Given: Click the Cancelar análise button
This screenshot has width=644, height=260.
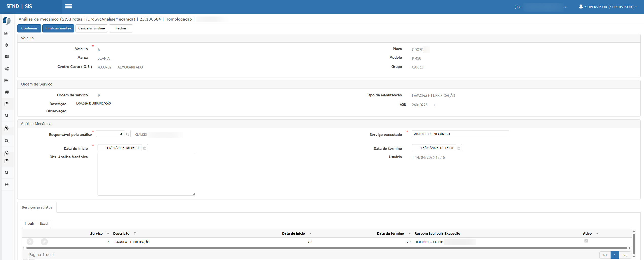Looking at the screenshot, I should pyautogui.click(x=91, y=28).
